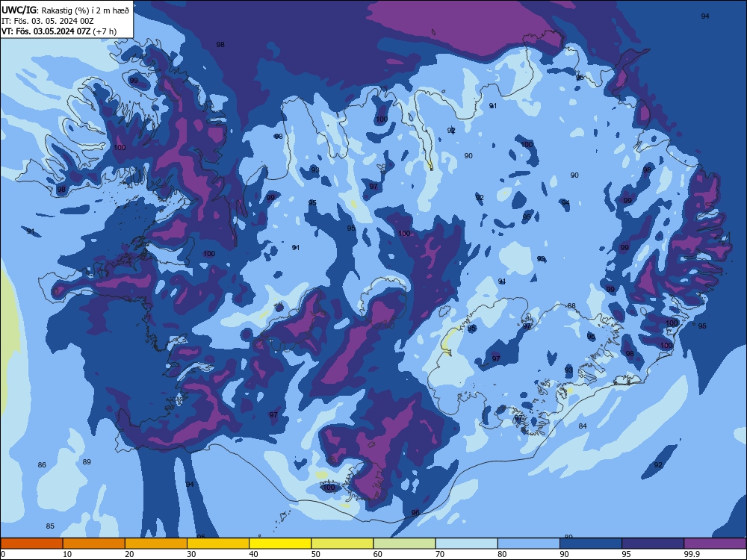Pick the bright yellow 40–50 legend swatch

(280, 544)
